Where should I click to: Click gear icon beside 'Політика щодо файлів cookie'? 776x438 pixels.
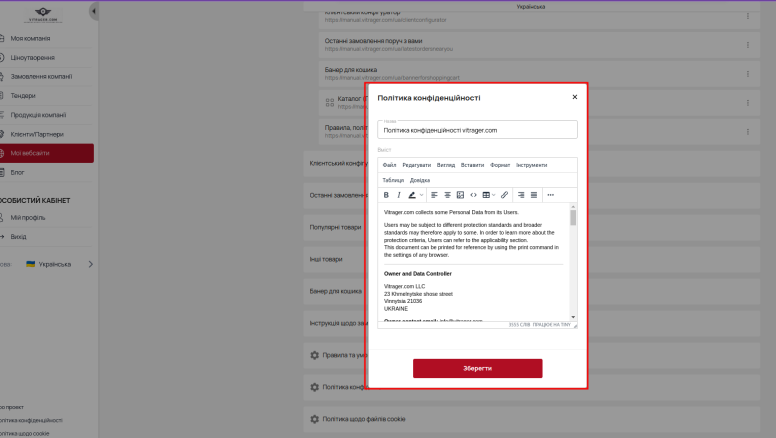pos(314,419)
